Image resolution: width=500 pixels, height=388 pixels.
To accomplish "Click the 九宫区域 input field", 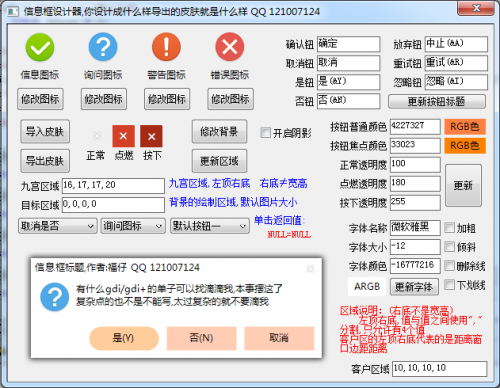I will point(113,186).
